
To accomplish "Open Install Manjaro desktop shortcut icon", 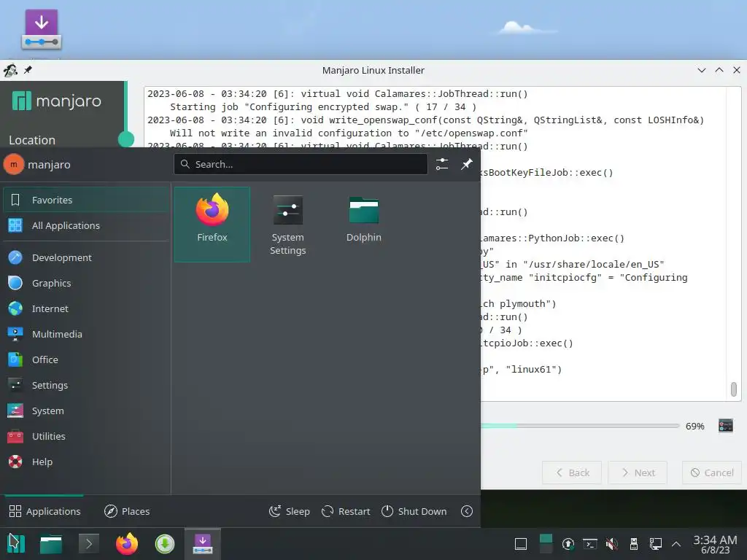I will coord(42,29).
